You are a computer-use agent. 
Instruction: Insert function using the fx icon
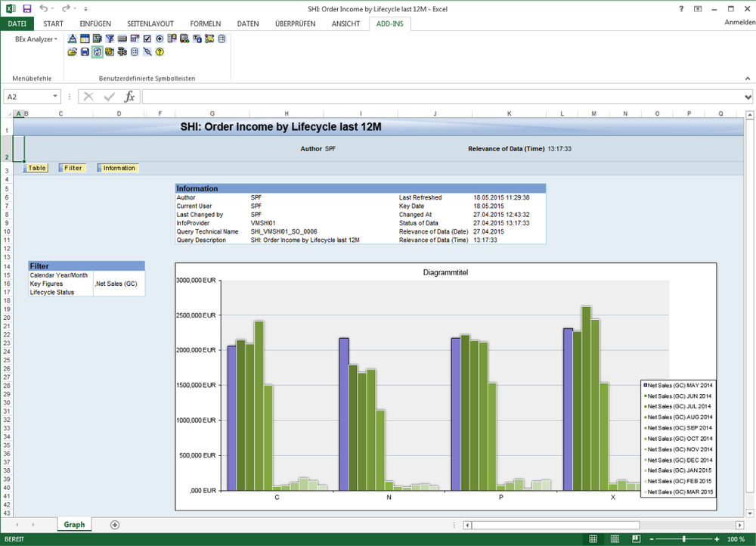(x=129, y=97)
